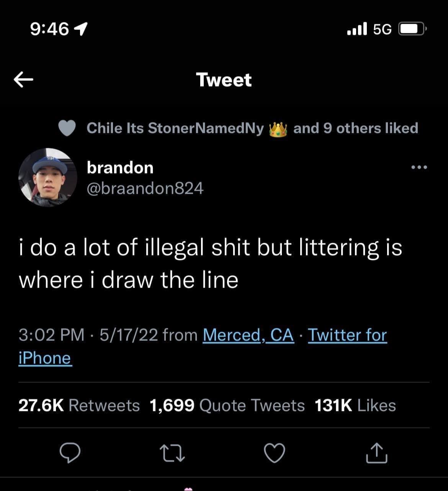448x491 pixels.
Task: Open the three-dot more options menu
Action: point(419,167)
